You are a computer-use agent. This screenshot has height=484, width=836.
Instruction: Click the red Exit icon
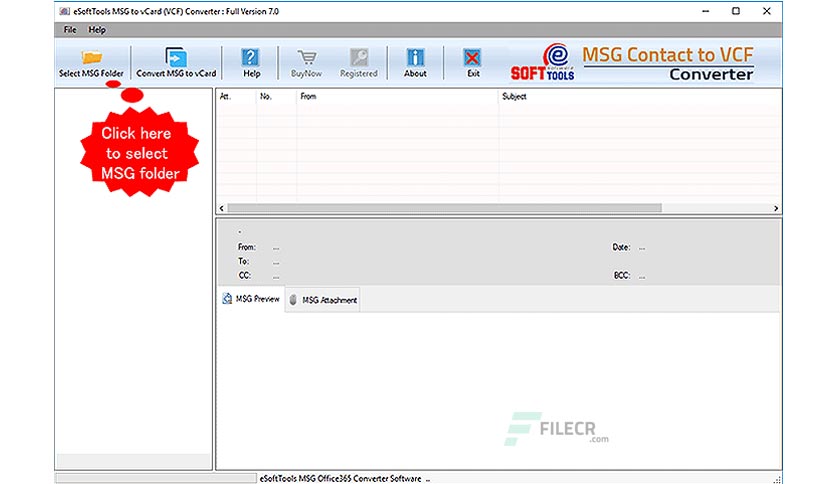pyautogui.click(x=472, y=57)
